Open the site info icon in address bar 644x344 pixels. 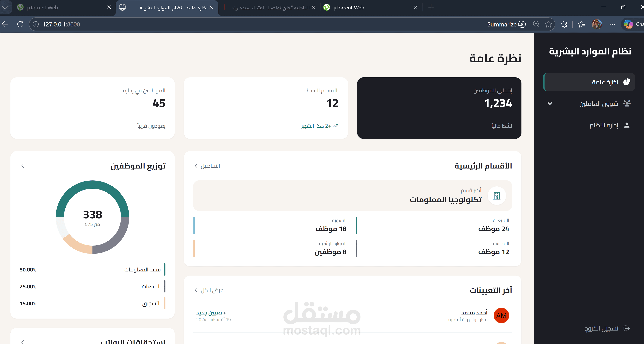[36, 24]
